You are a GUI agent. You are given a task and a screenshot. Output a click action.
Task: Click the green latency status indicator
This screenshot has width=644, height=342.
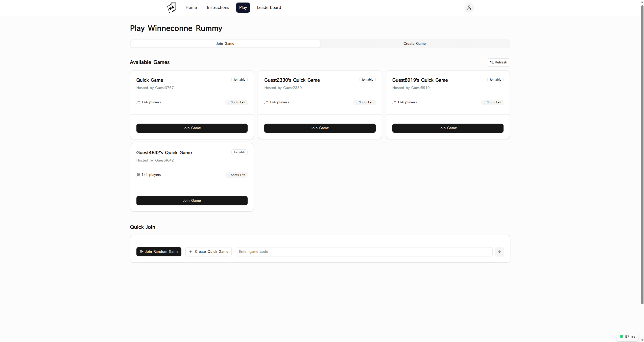tap(622, 336)
